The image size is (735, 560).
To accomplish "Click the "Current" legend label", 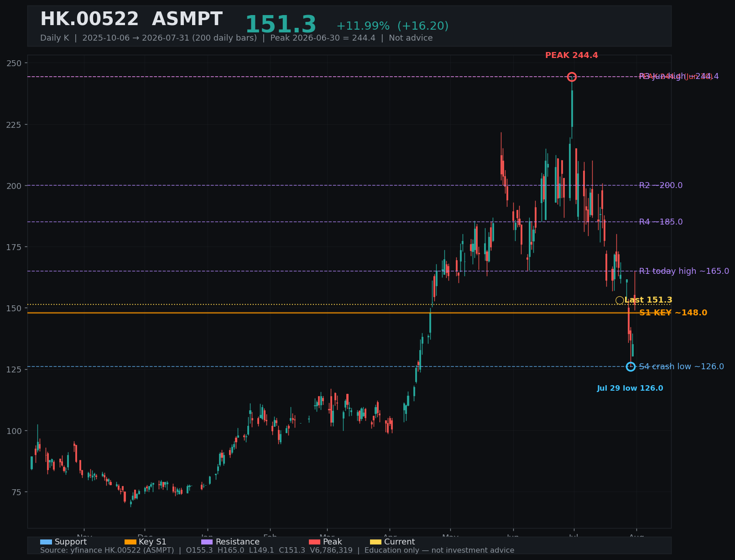I will click(400, 542).
